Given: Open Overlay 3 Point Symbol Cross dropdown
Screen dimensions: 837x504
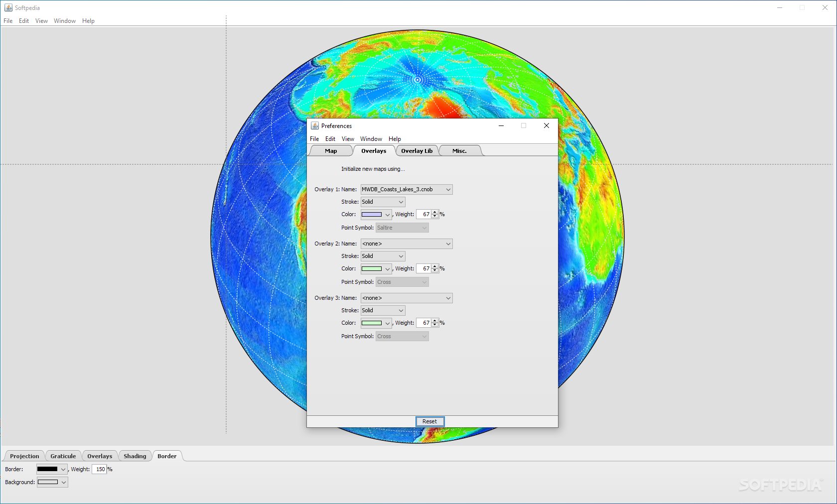Looking at the screenshot, I should (x=402, y=336).
